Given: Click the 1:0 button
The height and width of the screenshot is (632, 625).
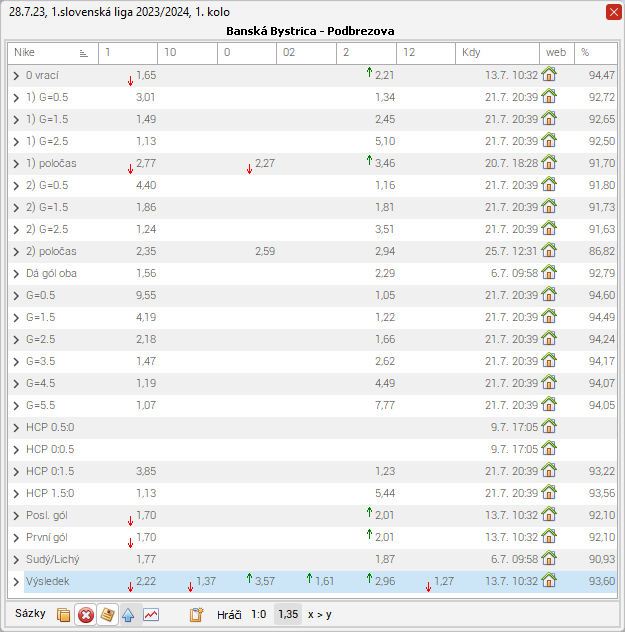Looking at the screenshot, I should point(258,614).
